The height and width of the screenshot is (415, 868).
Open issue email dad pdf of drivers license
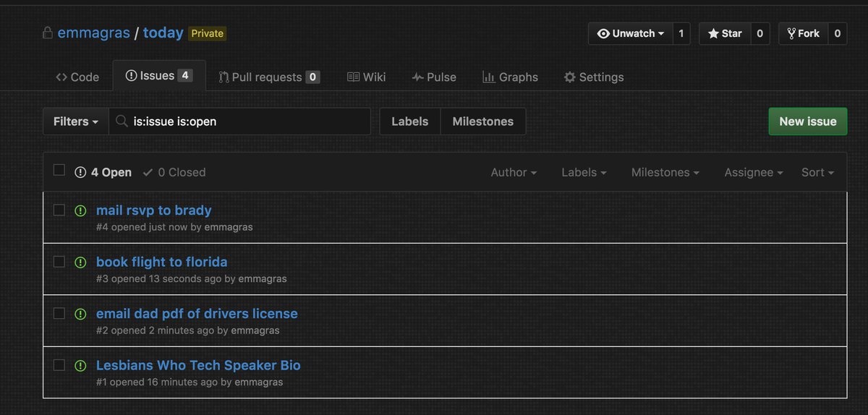pos(197,314)
